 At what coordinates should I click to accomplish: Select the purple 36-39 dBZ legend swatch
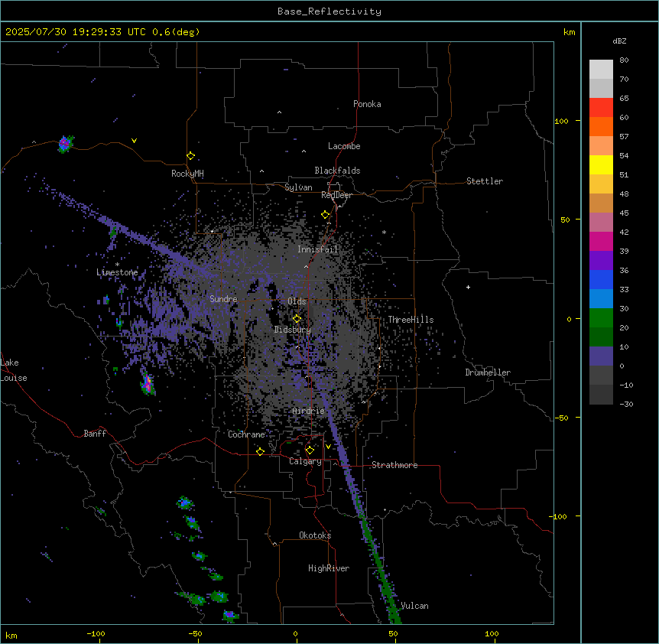601,261
